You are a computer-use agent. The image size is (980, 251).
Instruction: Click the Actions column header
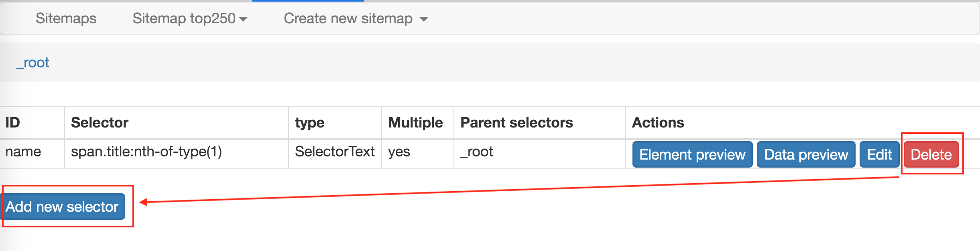pos(658,122)
